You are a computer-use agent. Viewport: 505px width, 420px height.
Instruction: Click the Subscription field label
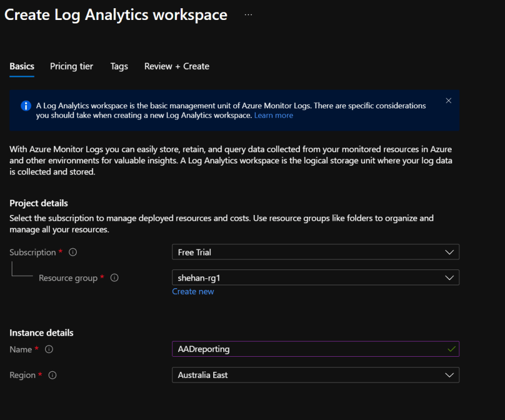click(x=33, y=252)
